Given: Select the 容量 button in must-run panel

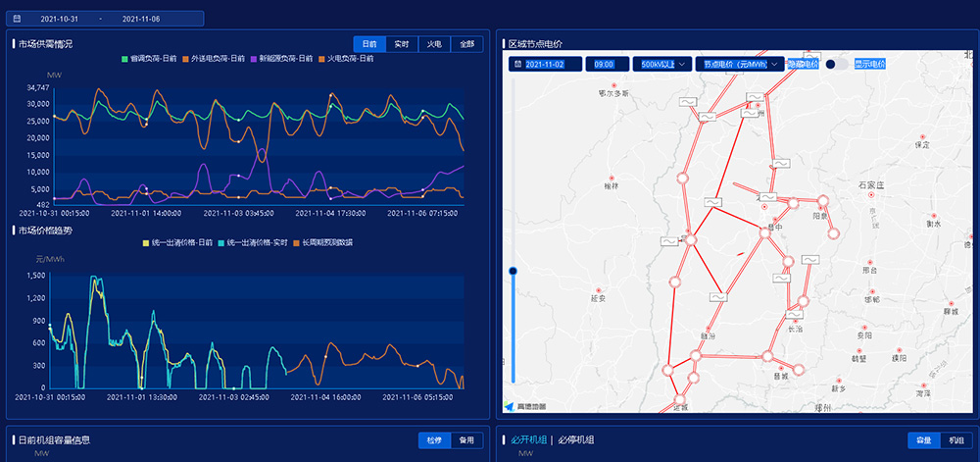Looking at the screenshot, I should click(x=924, y=440).
